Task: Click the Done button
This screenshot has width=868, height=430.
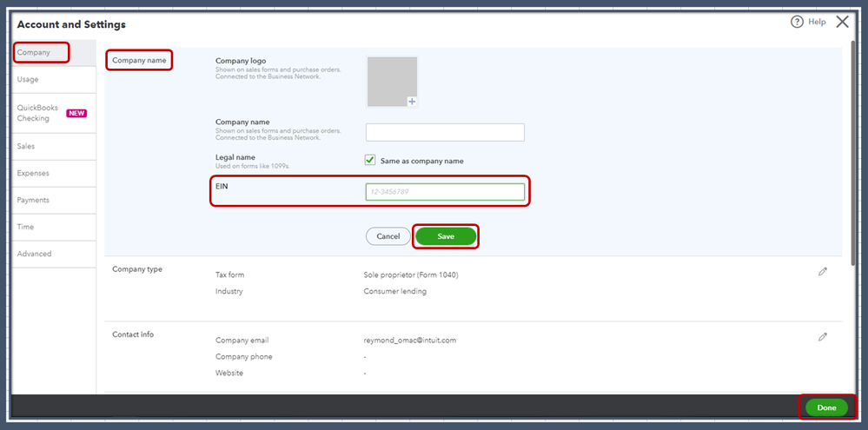Action: (826, 407)
